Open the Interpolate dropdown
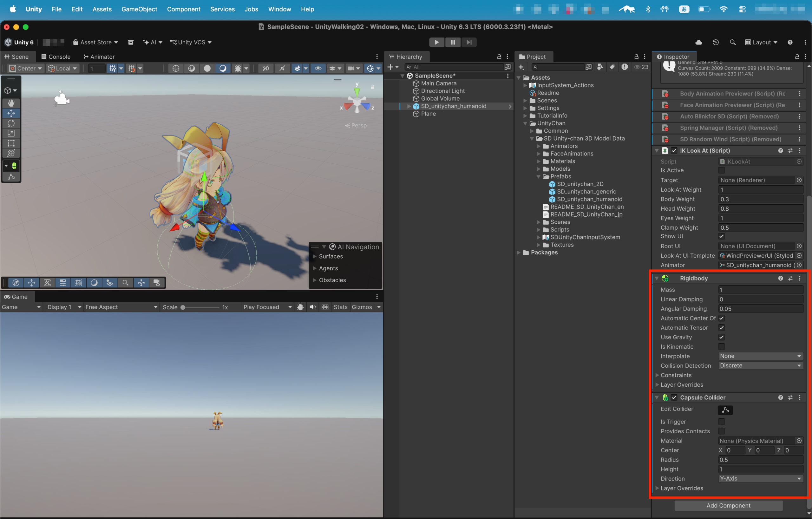Viewport: 812px width, 519px height. (760, 356)
